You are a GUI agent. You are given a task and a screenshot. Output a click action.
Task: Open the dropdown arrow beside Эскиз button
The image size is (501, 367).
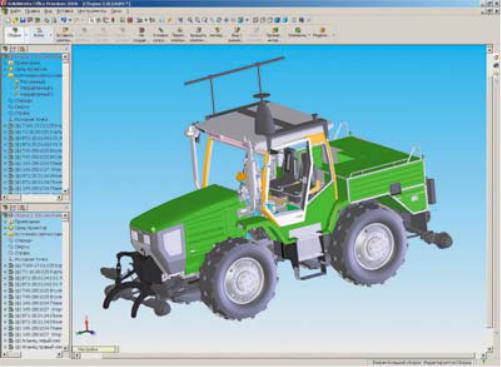51,35
